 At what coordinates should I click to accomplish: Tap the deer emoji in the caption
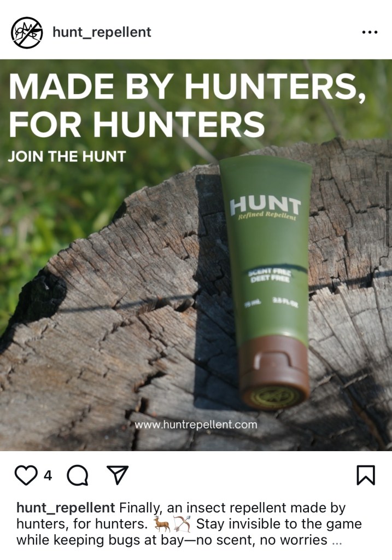pyautogui.click(x=162, y=524)
